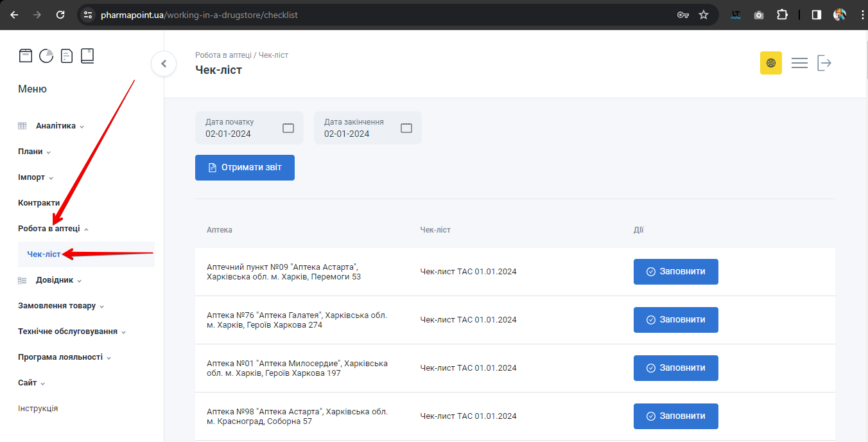This screenshot has height=442, width=868.
Task: Click the yellow globe language button
Action: [770, 63]
